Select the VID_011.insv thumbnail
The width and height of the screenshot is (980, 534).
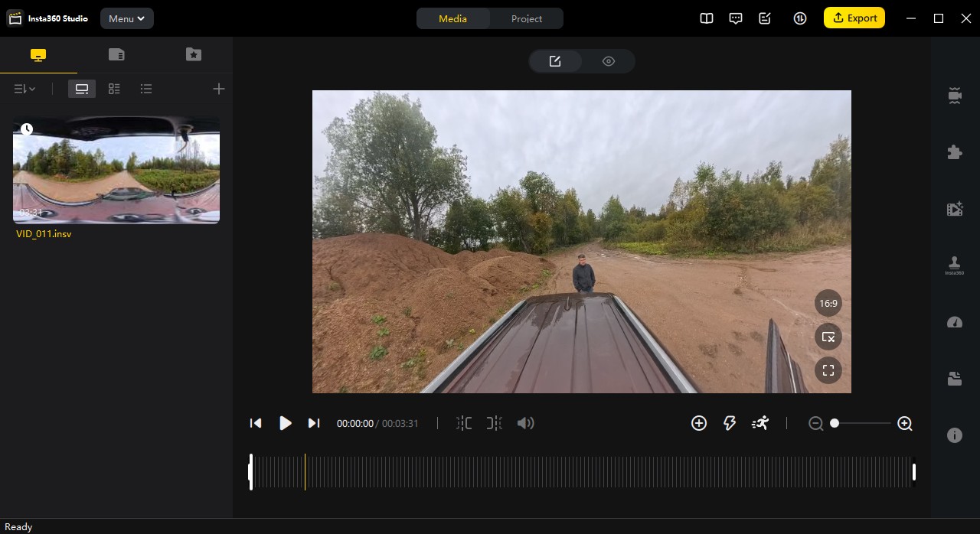click(x=116, y=170)
